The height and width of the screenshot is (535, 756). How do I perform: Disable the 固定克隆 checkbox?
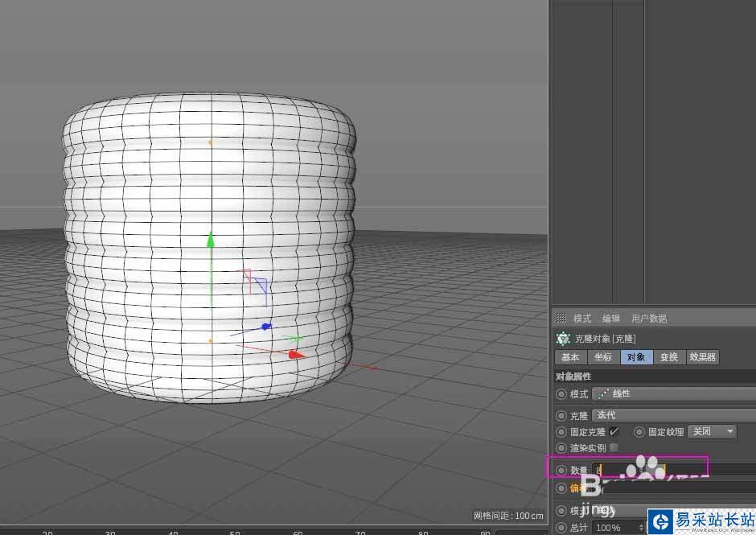[614, 432]
